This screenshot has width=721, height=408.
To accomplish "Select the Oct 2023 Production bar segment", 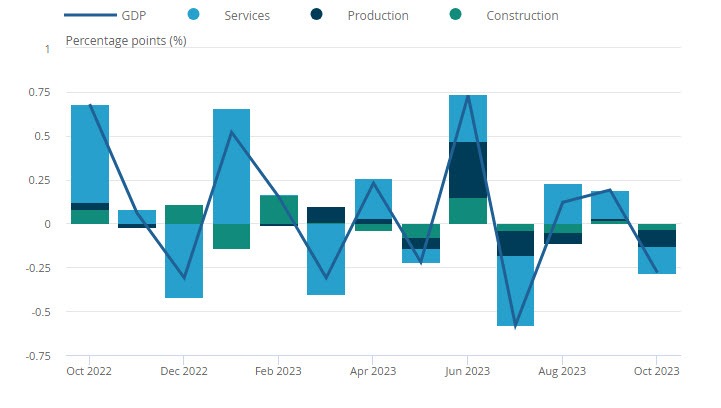I will point(657,239).
